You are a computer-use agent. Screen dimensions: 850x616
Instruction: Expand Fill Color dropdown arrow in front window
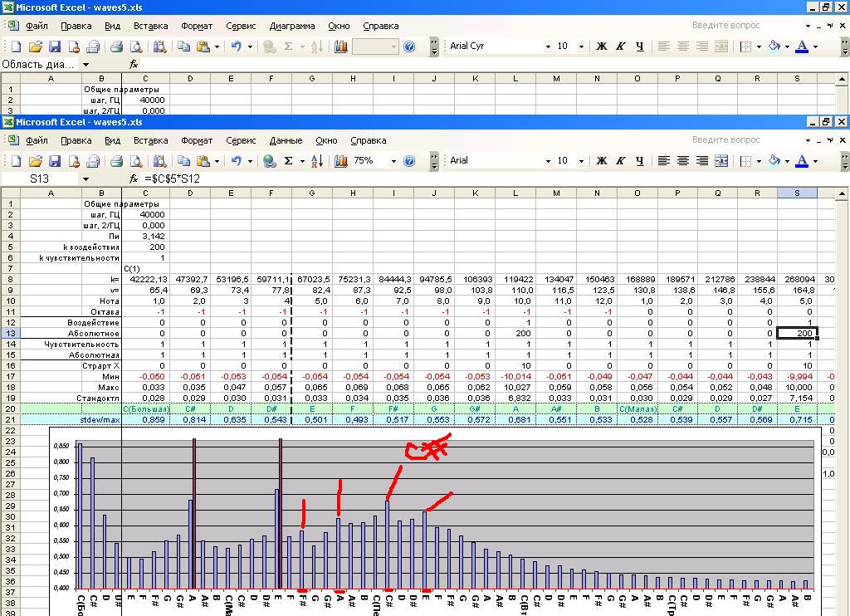click(787, 160)
